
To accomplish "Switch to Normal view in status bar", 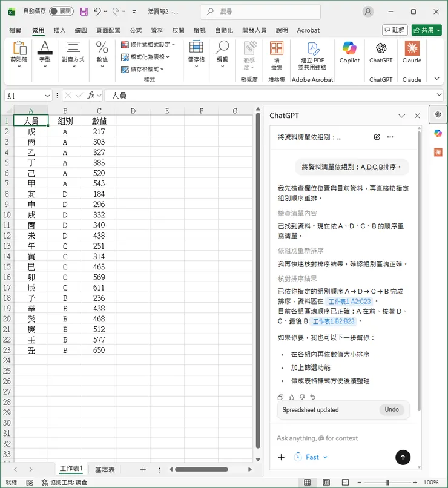I will (307, 482).
